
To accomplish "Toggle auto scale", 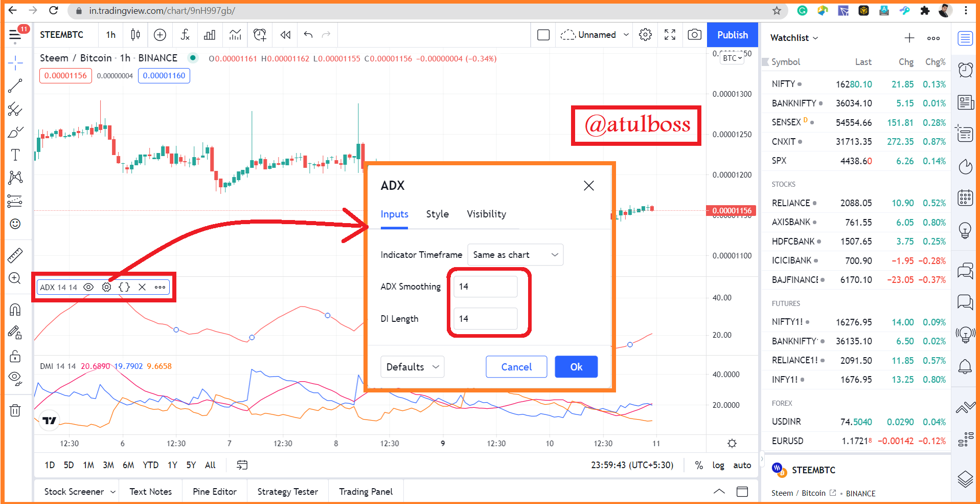I will 742,465.
